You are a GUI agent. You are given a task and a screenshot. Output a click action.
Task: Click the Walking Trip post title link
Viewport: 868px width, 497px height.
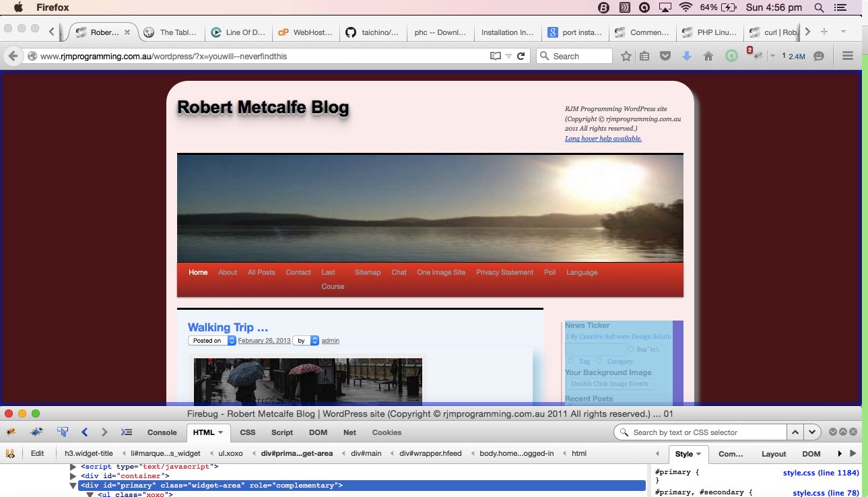(x=228, y=327)
